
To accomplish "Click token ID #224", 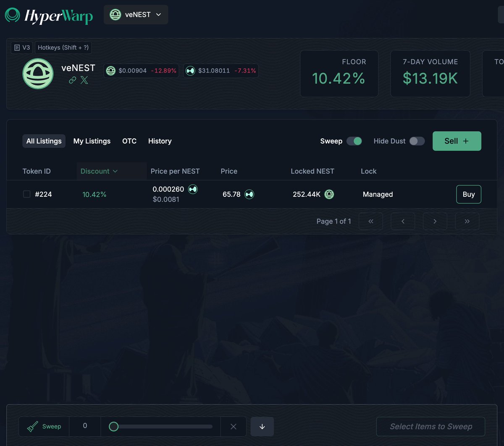I will pyautogui.click(x=43, y=194).
